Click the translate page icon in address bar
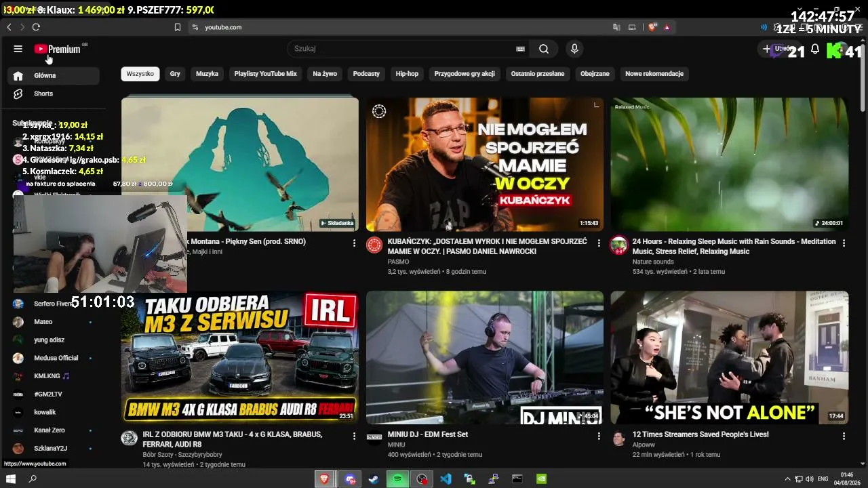This screenshot has width=868, height=488. (616, 27)
